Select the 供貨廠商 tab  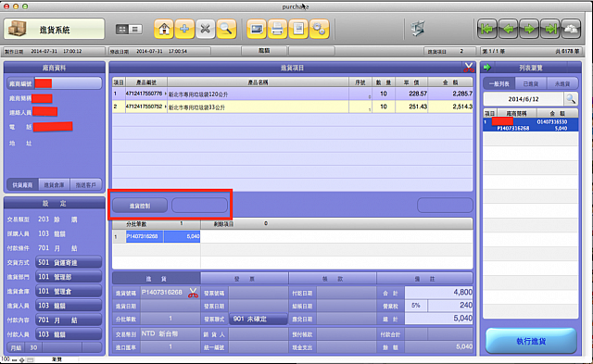pos(22,185)
